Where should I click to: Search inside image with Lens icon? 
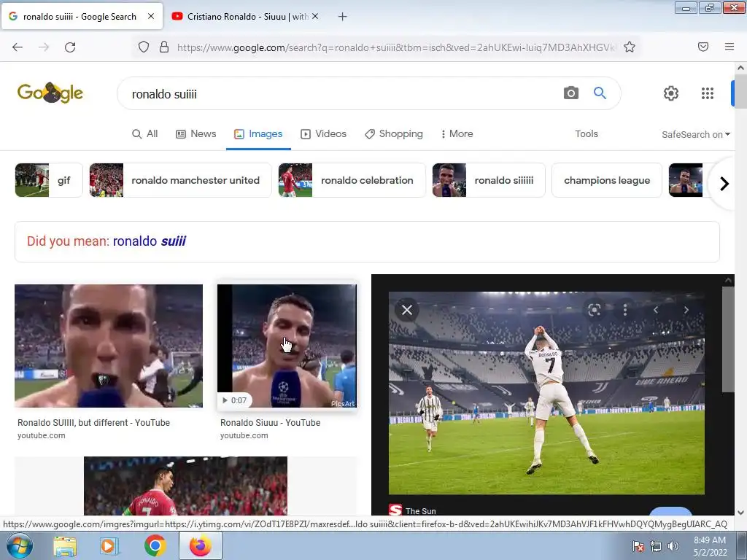pos(594,310)
